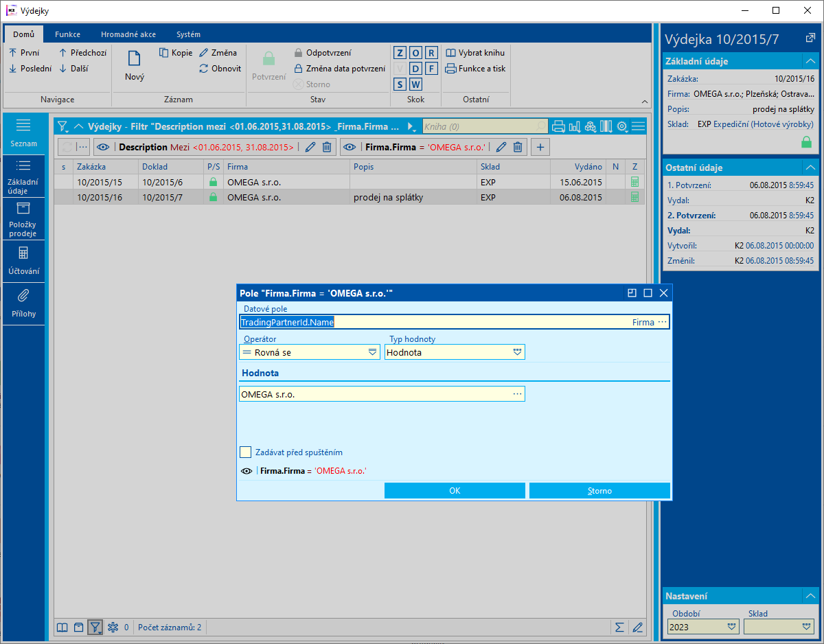824x644 pixels.
Task: Enable the Zadávat před spuštěním checkbox
Action: point(245,452)
